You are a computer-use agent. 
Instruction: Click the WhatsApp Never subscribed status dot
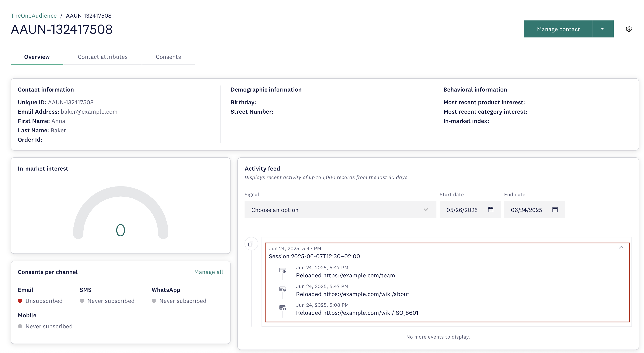tap(154, 301)
